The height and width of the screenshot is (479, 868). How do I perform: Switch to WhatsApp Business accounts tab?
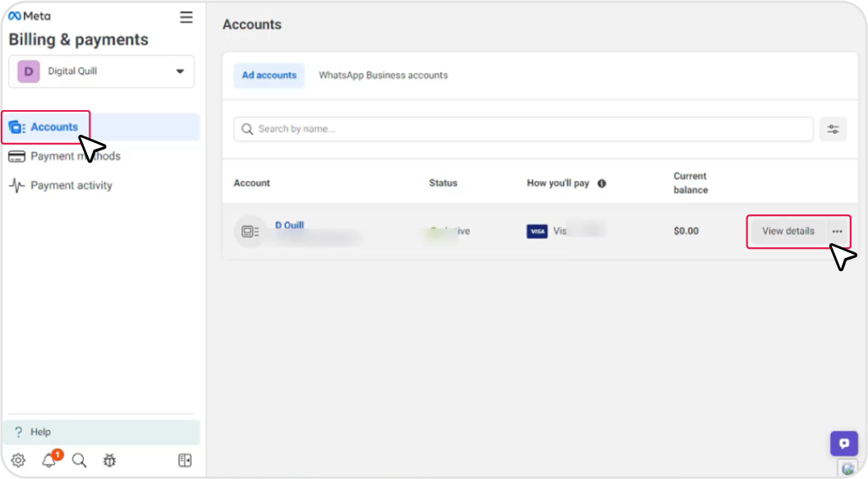383,76
